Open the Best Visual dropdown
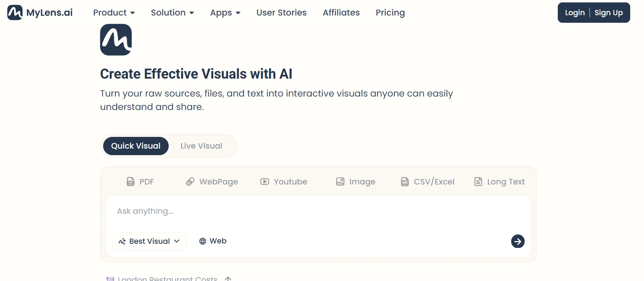The image size is (644, 281). 150,241
